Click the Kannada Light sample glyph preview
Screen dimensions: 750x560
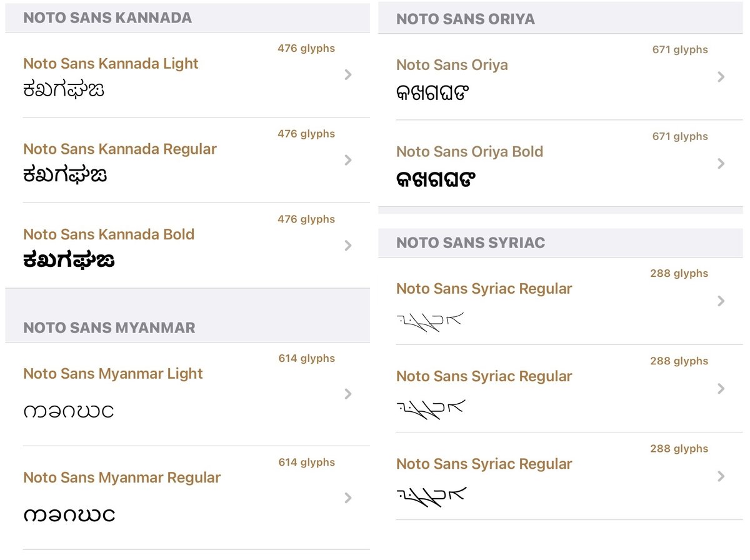pos(64,90)
